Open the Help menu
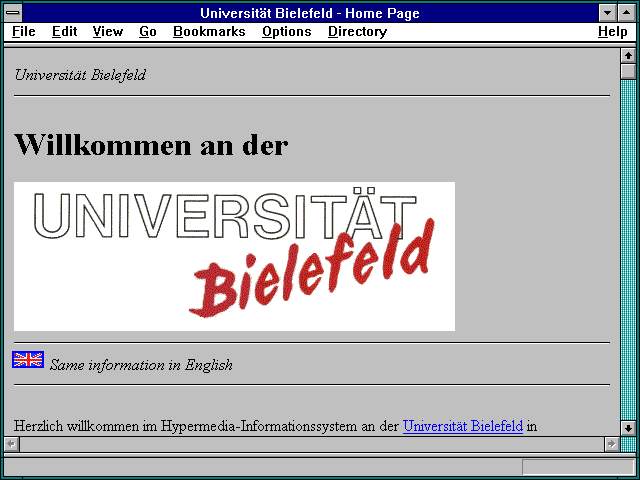Viewport: 640px width, 480px height. click(613, 31)
